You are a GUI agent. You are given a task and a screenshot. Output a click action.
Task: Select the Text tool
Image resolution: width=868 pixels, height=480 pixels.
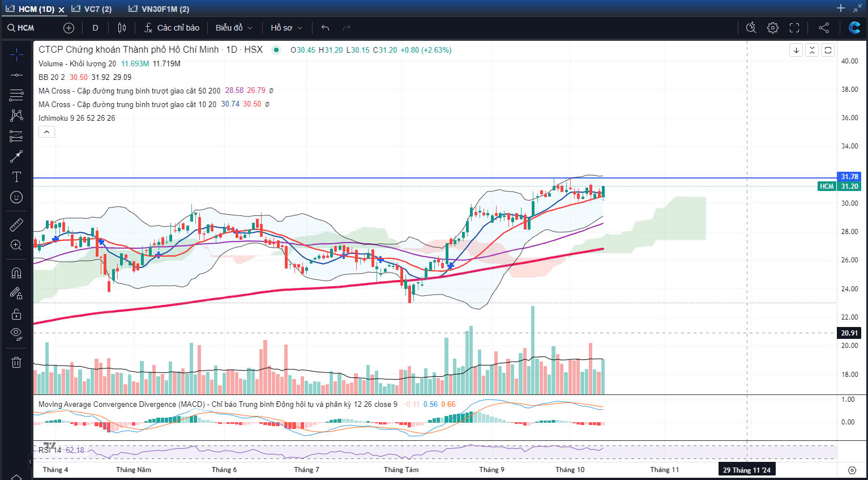coord(16,177)
